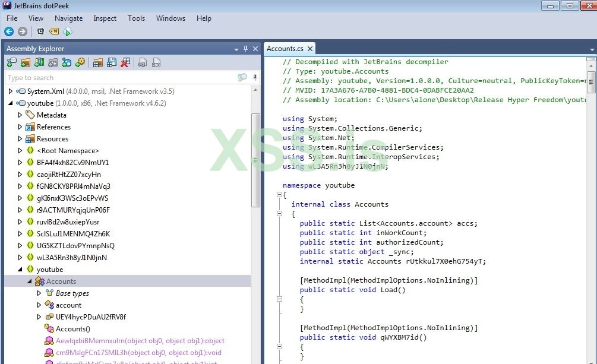The height and width of the screenshot is (364, 597).
Task: Collapse the youtube assembly node
Action: tap(11, 103)
